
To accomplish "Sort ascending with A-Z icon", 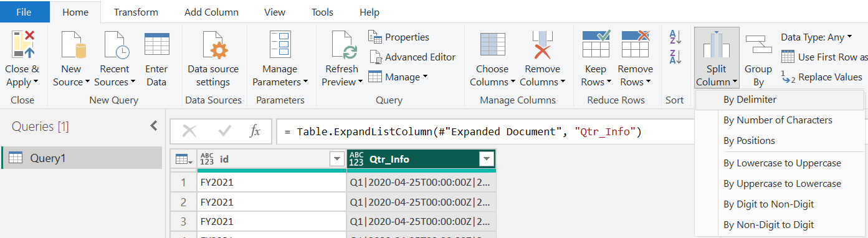I will pos(675,37).
